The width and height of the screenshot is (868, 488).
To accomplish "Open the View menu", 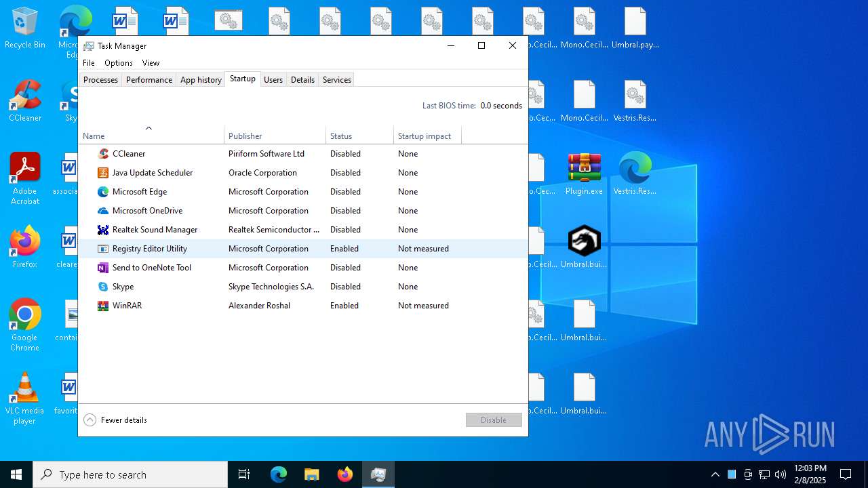I will click(x=151, y=63).
